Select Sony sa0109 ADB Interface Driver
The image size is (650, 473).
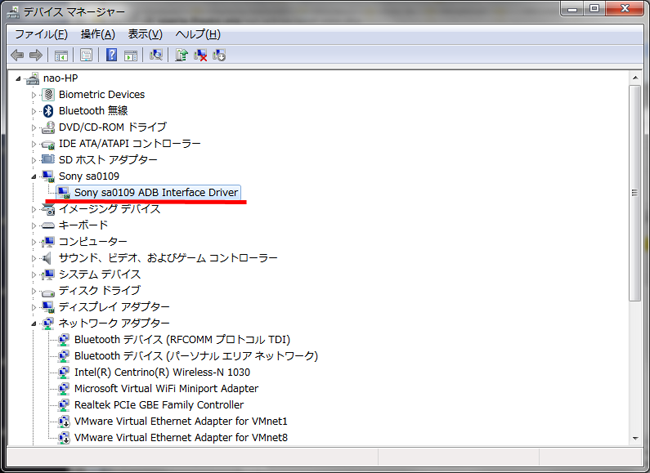click(x=156, y=193)
